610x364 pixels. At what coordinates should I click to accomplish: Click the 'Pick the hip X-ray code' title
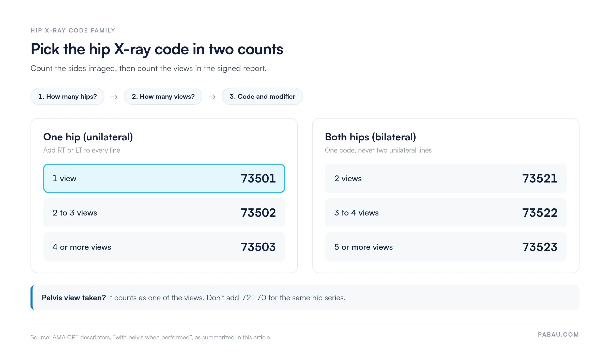[x=157, y=49]
